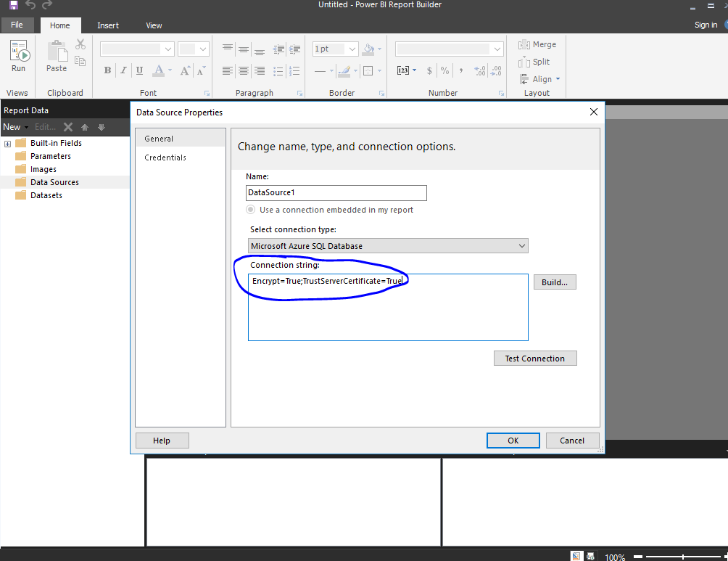Click OK in Data Source Properties

point(513,441)
